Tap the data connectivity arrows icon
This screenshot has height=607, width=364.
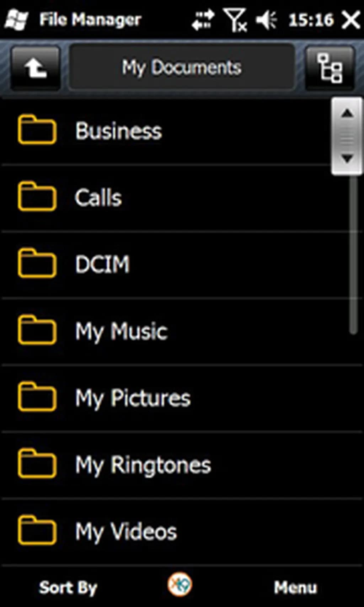pos(203,20)
